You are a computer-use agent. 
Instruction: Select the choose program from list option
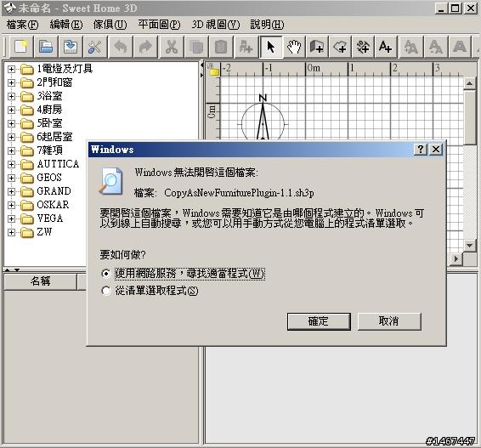pyautogui.click(x=106, y=291)
